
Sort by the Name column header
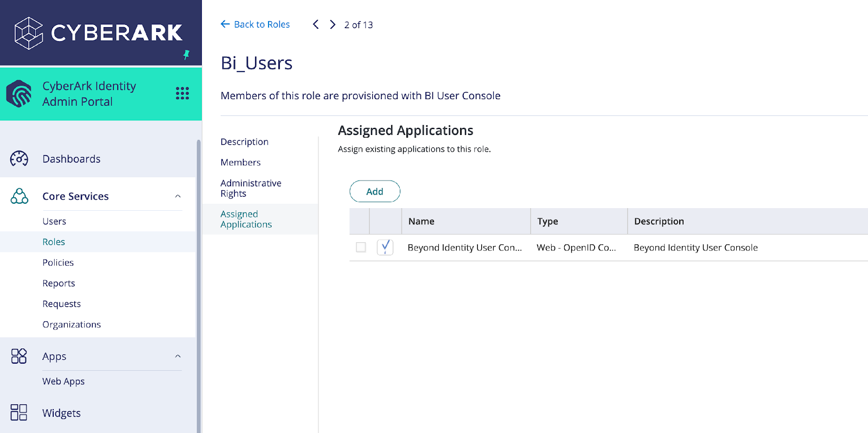tap(465, 221)
